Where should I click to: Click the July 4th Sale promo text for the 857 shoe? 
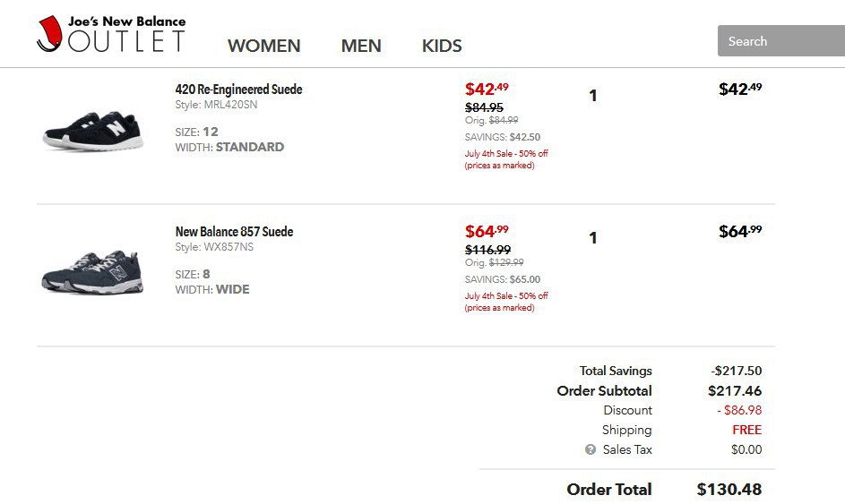point(506,302)
